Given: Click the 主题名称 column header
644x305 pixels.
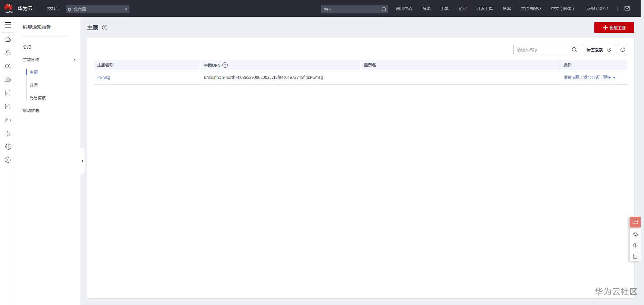Looking at the screenshot, I should coord(105,65).
